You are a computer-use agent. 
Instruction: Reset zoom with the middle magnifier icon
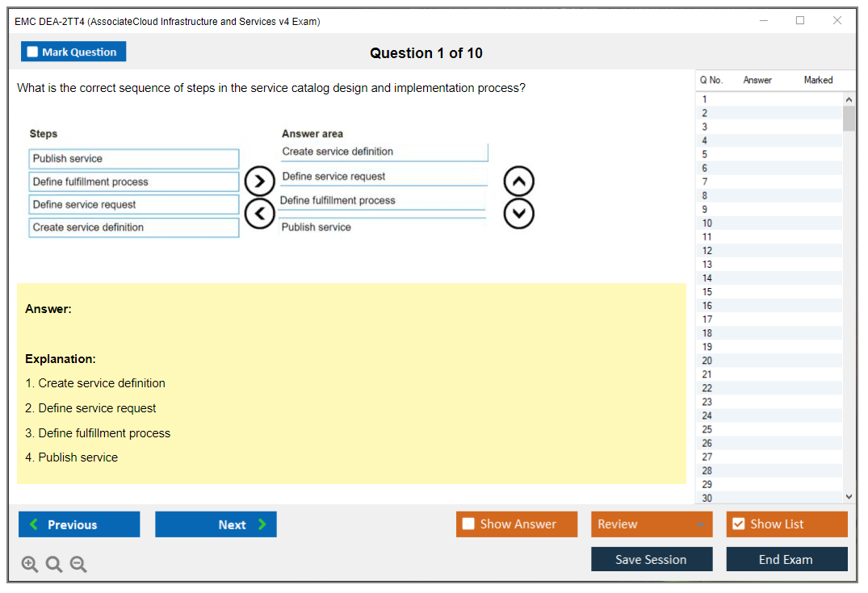click(x=54, y=565)
